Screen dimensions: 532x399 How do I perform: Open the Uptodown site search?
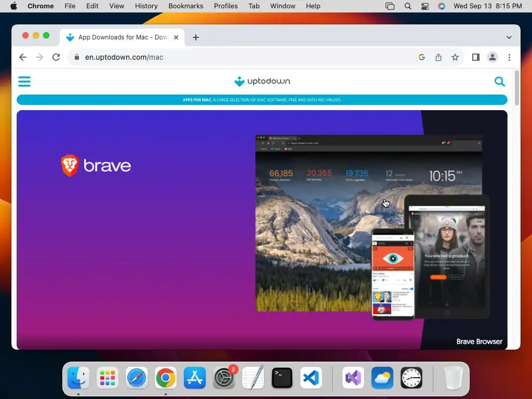(x=499, y=82)
